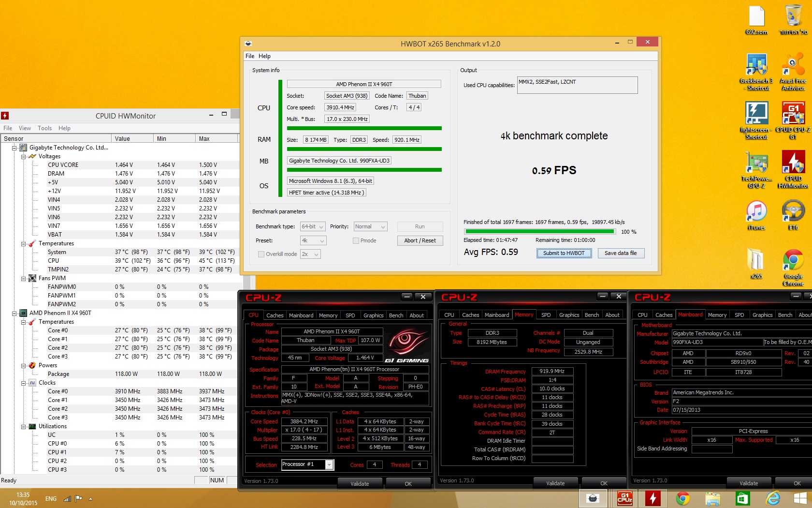Click OK in the Memory CPU-Z window

click(604, 483)
